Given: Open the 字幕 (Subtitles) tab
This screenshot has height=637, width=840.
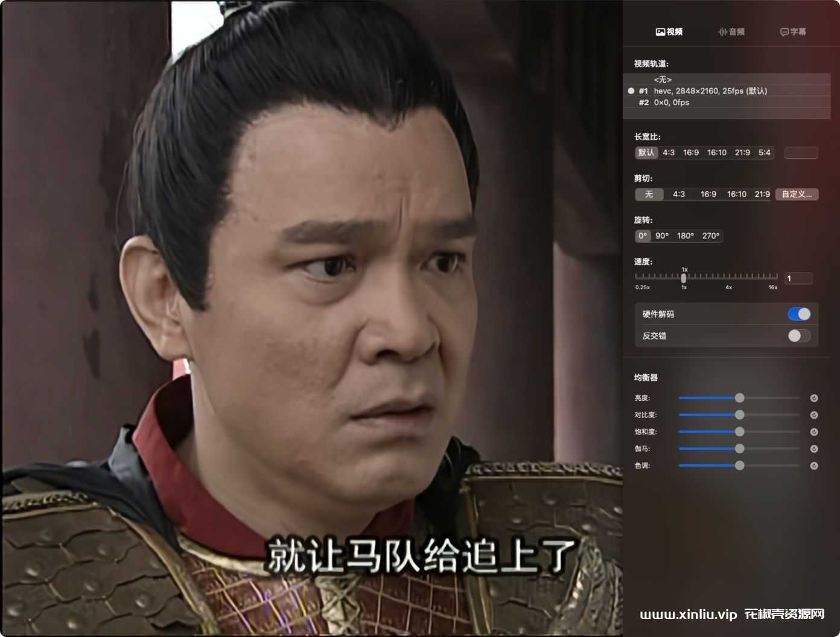Looking at the screenshot, I should tap(793, 31).
